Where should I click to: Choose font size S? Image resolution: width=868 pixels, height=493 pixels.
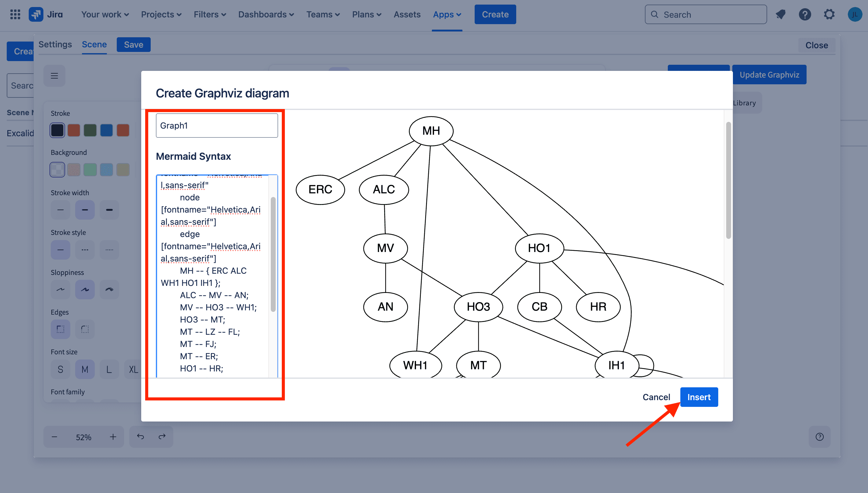(61, 369)
